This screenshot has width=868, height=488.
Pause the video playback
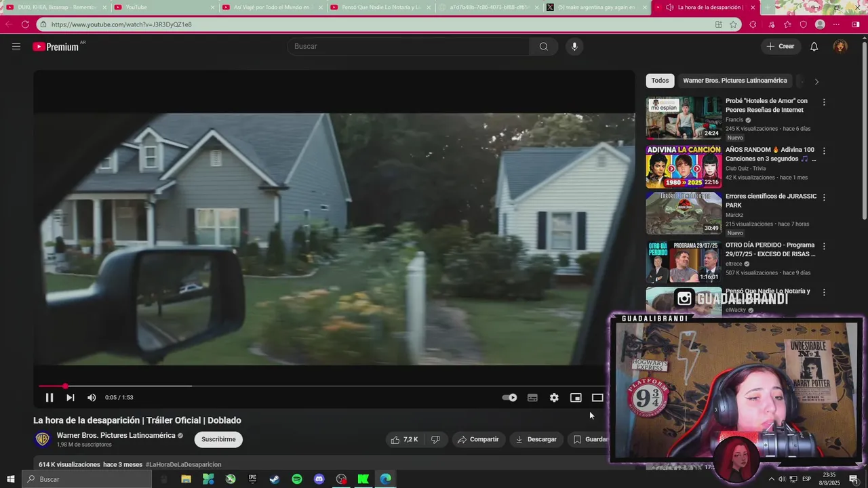tap(49, 398)
